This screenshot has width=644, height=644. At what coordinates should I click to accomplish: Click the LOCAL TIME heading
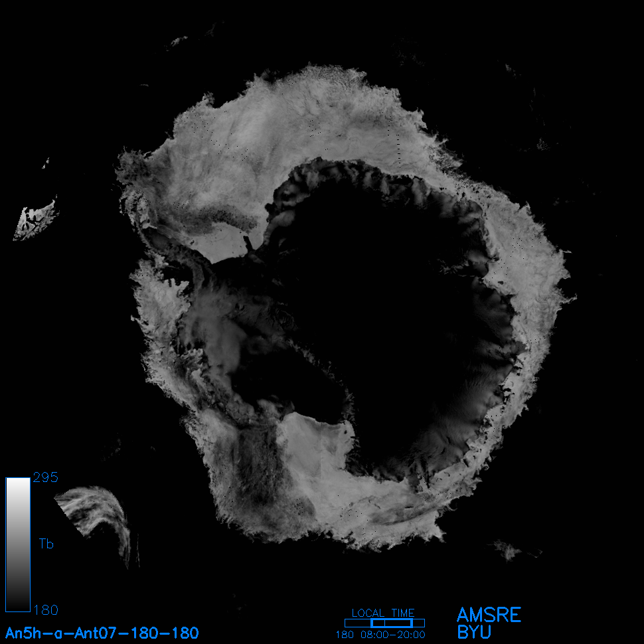tap(383, 613)
